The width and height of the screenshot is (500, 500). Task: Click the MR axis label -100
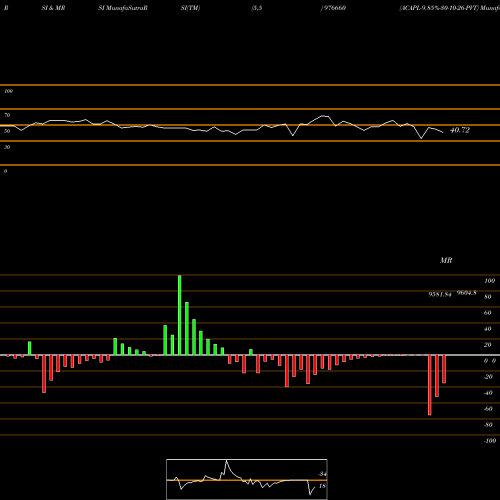tap(490, 441)
